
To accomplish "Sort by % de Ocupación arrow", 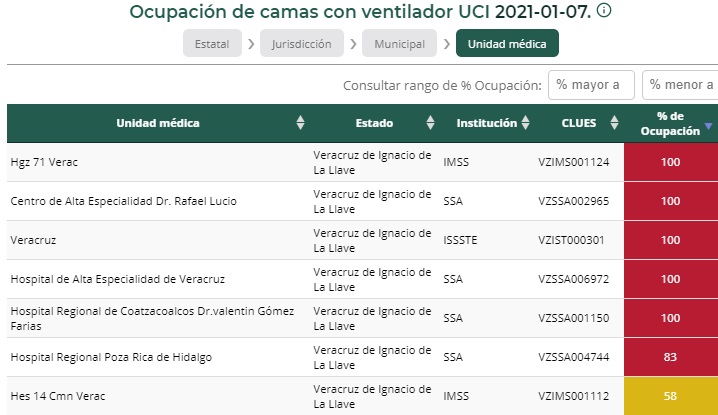I will 708,126.
